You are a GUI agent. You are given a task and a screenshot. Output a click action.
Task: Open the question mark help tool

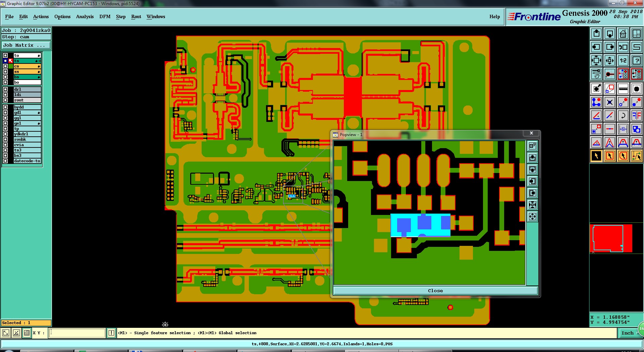click(x=637, y=60)
